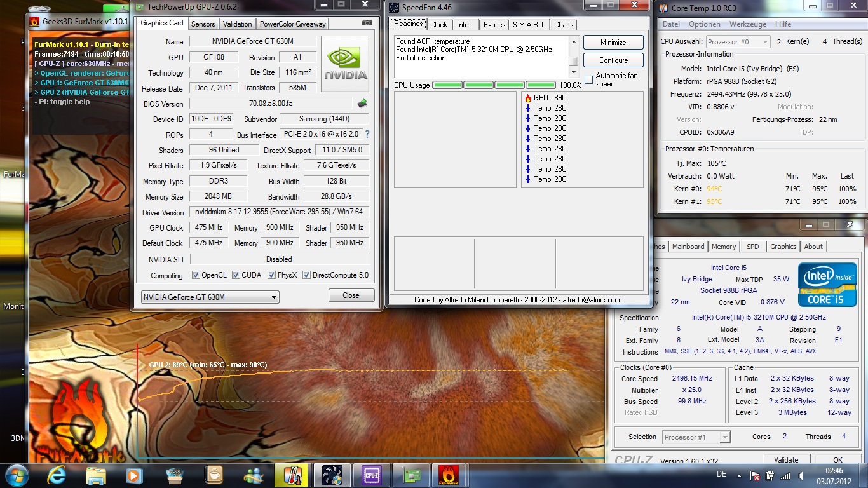Switch to the Sensors tab in GPU-Z

click(203, 24)
